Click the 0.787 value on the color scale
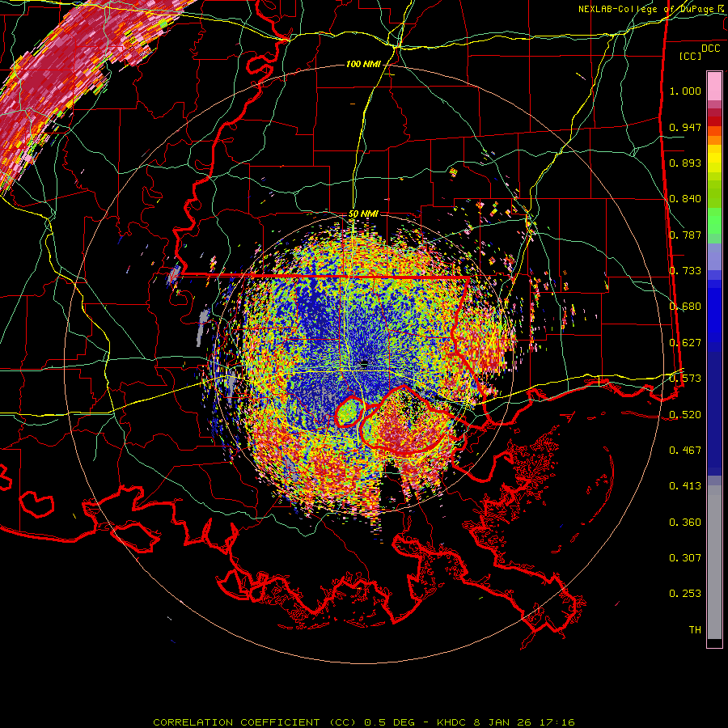 (685, 235)
